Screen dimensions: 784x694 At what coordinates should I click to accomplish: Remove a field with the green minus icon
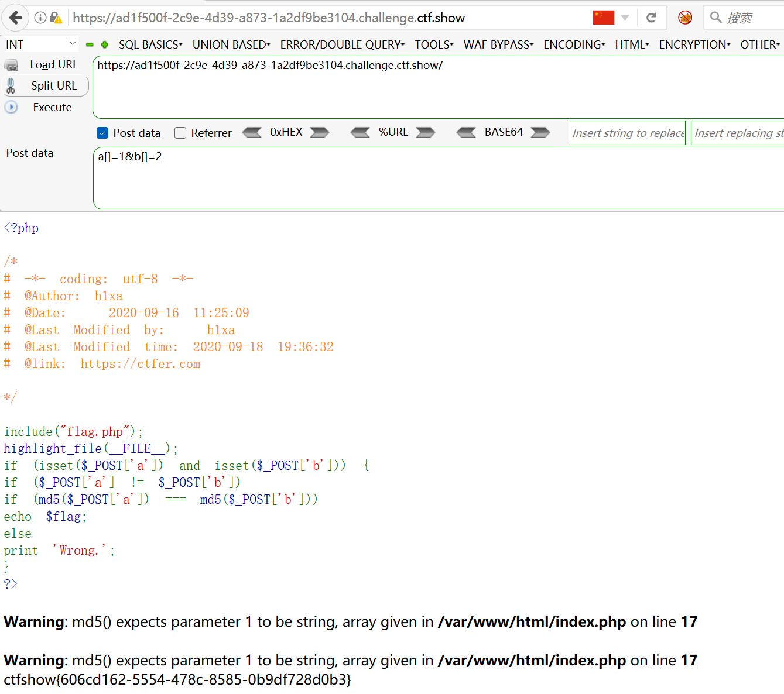90,44
